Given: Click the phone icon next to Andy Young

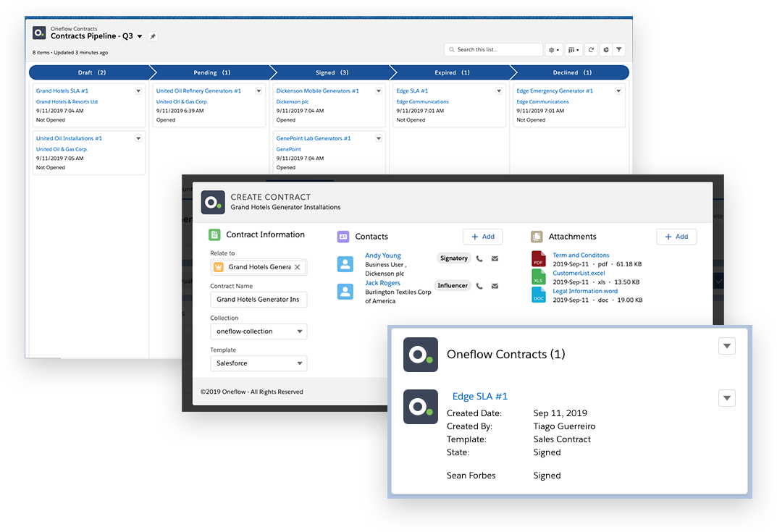Looking at the screenshot, I should click(x=480, y=258).
